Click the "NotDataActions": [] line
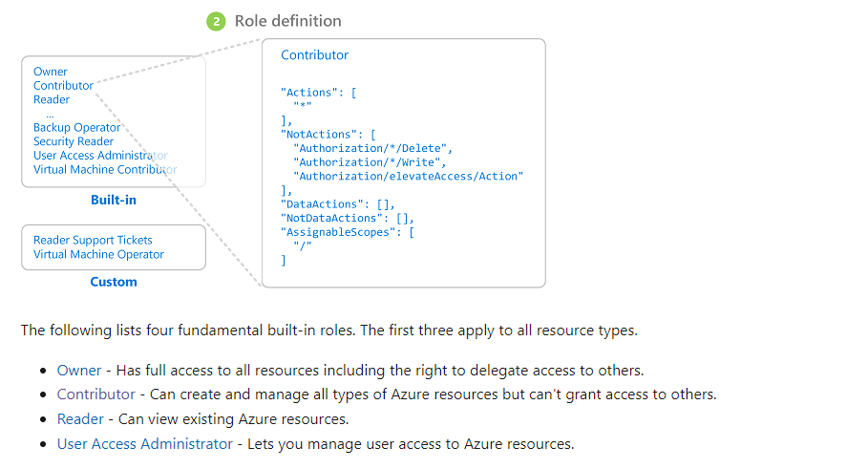The width and height of the screenshot is (868, 469). pos(347,218)
